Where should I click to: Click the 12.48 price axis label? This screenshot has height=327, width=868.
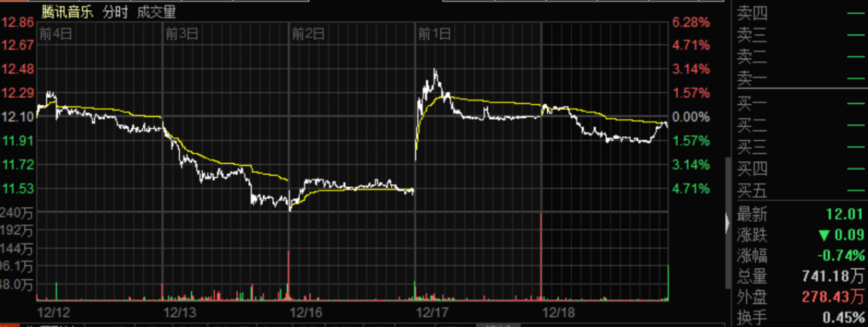(x=18, y=69)
